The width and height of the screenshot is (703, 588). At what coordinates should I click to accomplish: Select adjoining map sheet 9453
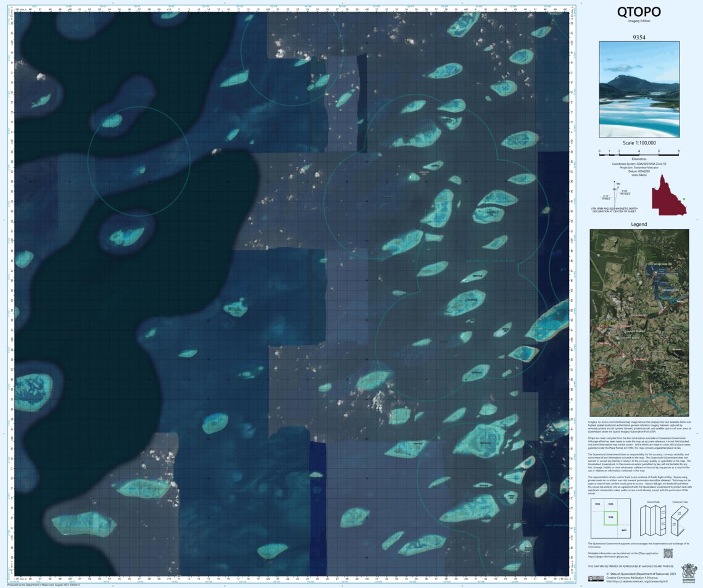pos(623,529)
